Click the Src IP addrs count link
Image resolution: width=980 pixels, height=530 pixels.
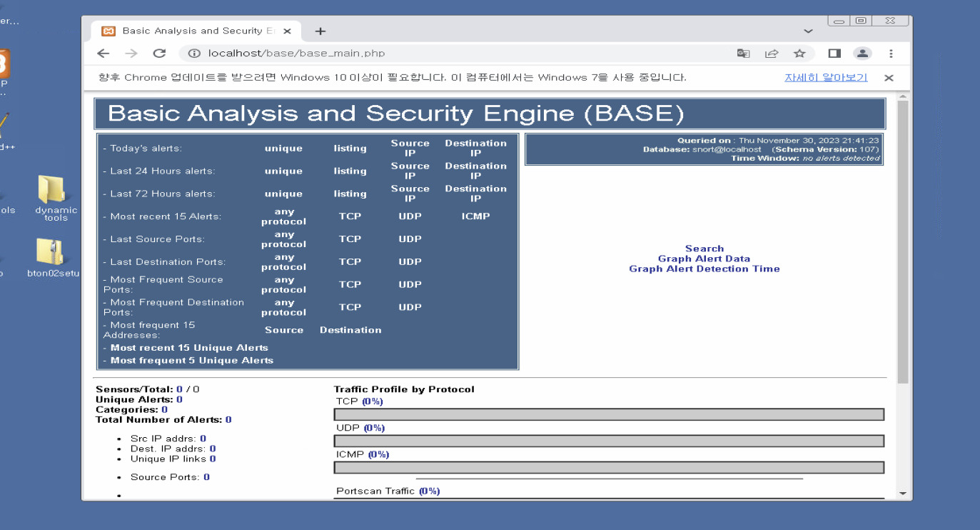pyautogui.click(x=203, y=439)
